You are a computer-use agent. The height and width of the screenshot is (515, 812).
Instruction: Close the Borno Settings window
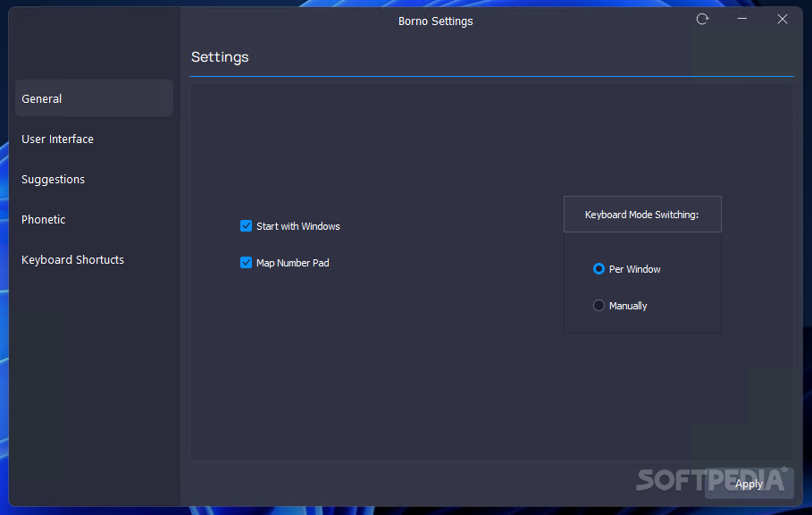(x=782, y=19)
